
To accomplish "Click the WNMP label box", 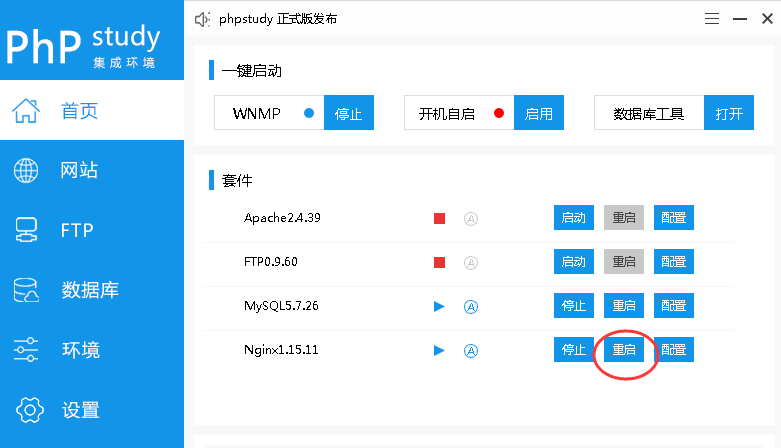I will pyautogui.click(x=269, y=113).
